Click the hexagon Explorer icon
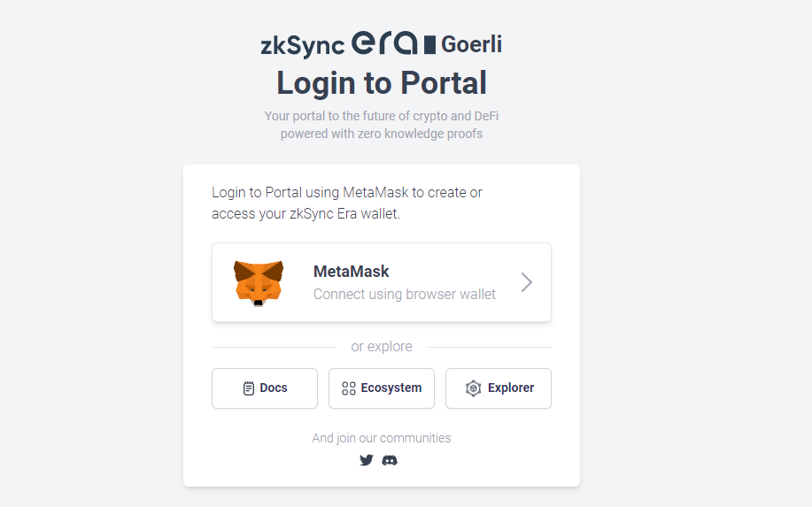Viewport: 812px width, 507px height. tap(473, 388)
